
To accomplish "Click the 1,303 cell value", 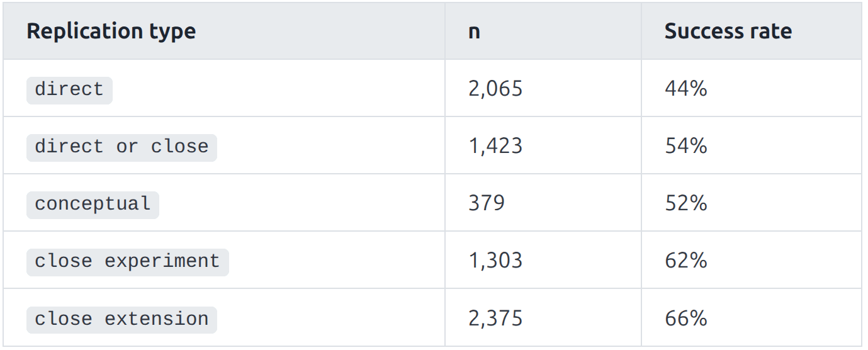I will tap(495, 261).
